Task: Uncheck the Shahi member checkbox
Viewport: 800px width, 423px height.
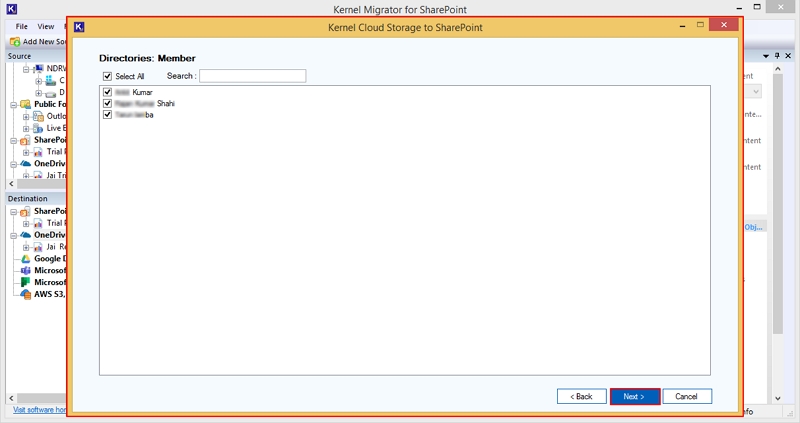Action: click(107, 103)
